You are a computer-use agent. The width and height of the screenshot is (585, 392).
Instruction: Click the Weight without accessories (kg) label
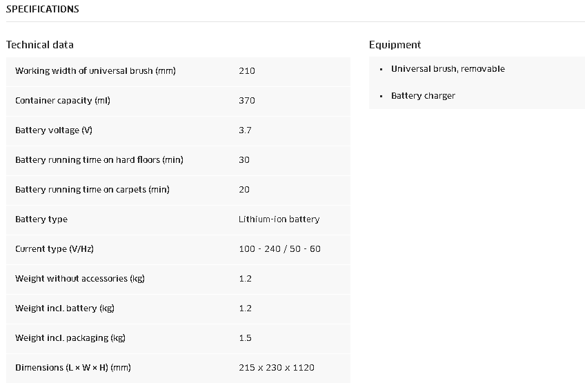coord(80,279)
